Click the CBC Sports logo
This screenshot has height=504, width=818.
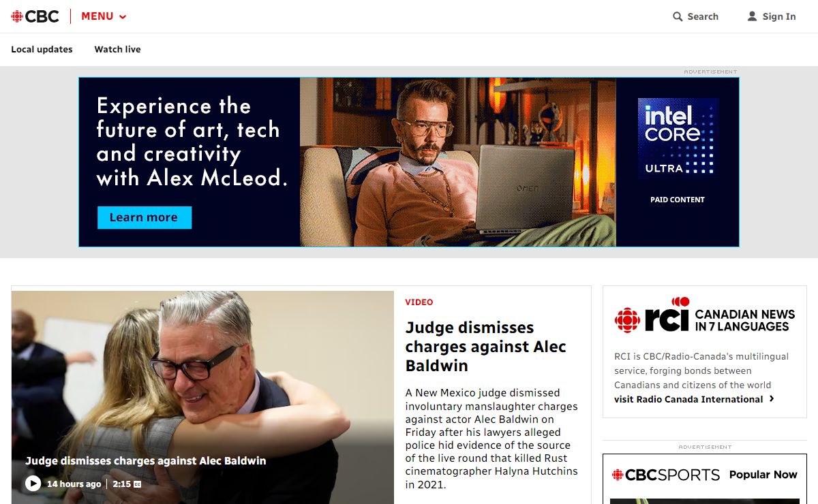(665, 475)
